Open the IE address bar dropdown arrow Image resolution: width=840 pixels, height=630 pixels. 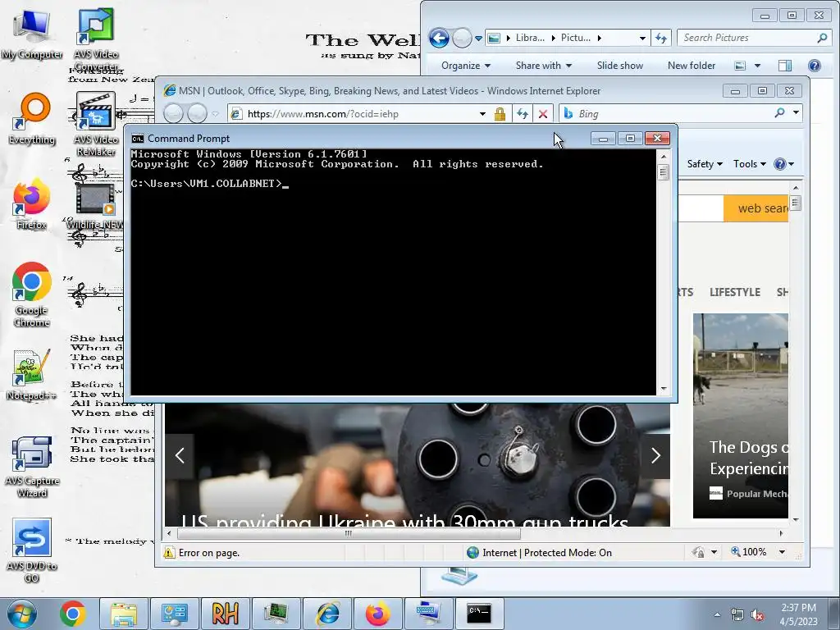[x=482, y=113]
